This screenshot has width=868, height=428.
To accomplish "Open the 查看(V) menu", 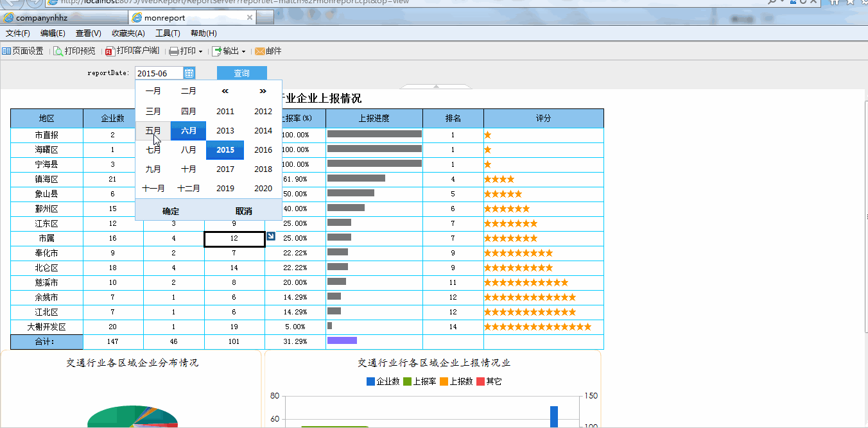I will point(88,33).
